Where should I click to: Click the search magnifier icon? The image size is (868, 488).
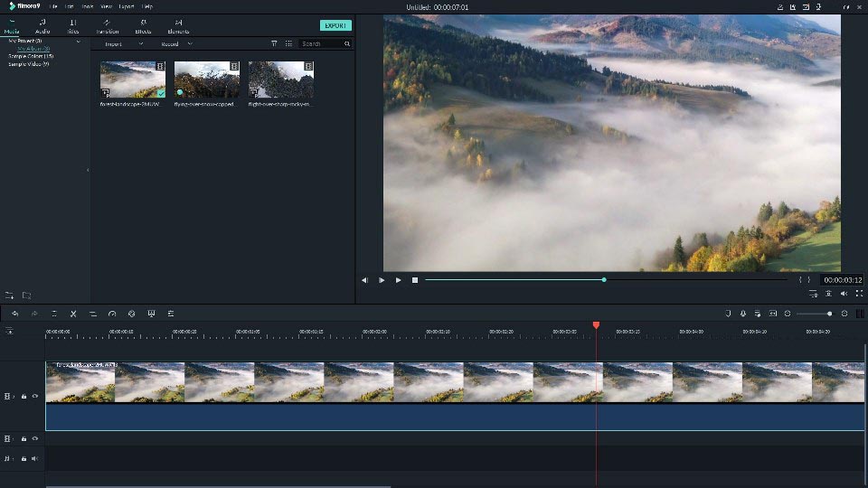tap(347, 43)
